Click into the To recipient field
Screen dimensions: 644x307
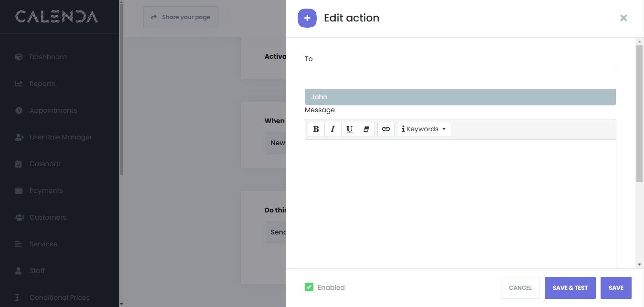(x=460, y=78)
